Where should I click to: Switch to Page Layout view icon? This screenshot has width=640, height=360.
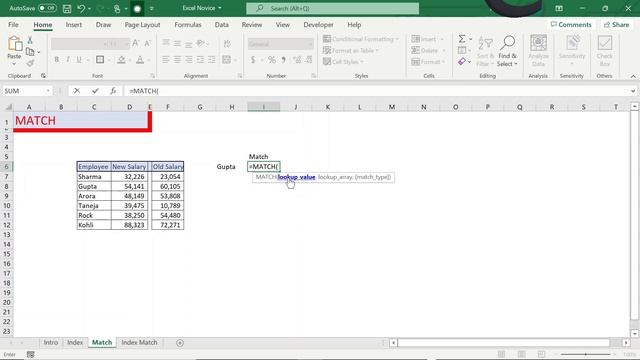[x=521, y=354]
